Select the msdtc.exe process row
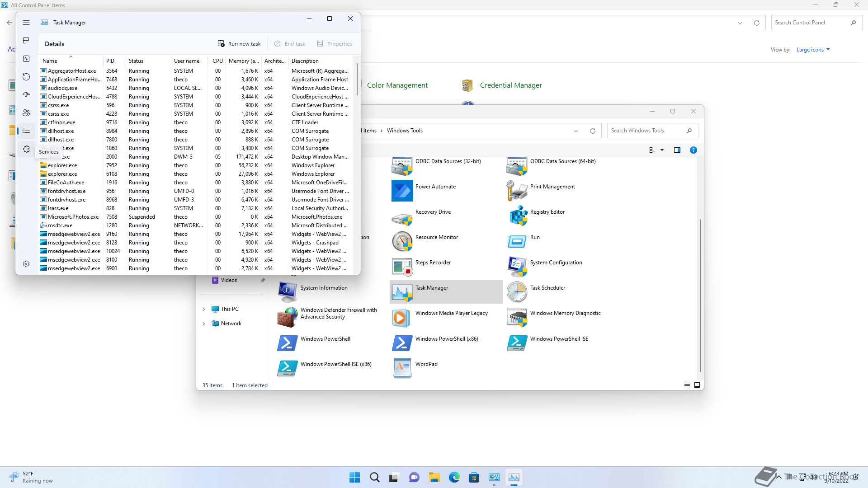This screenshot has width=868, height=488. point(195,225)
